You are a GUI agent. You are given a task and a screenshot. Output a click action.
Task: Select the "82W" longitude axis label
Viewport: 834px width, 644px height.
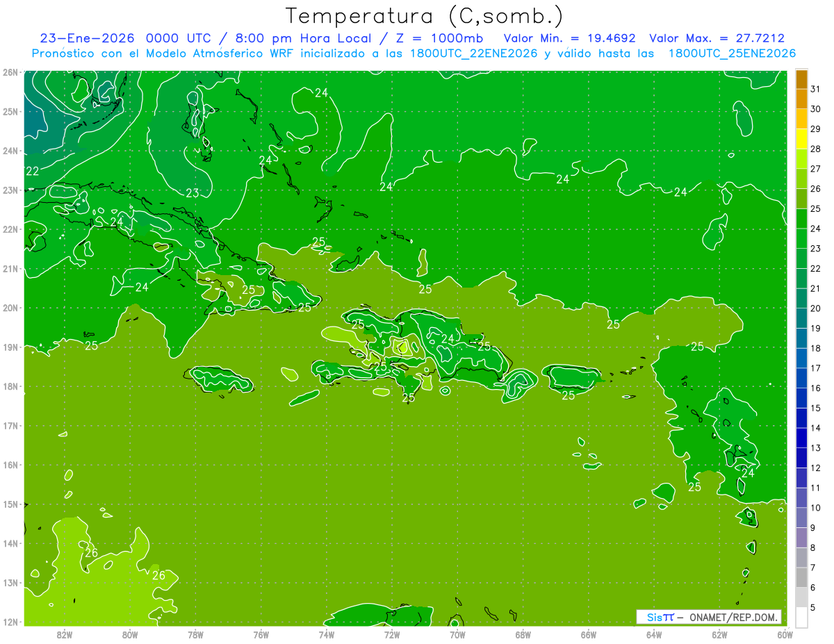(65, 634)
